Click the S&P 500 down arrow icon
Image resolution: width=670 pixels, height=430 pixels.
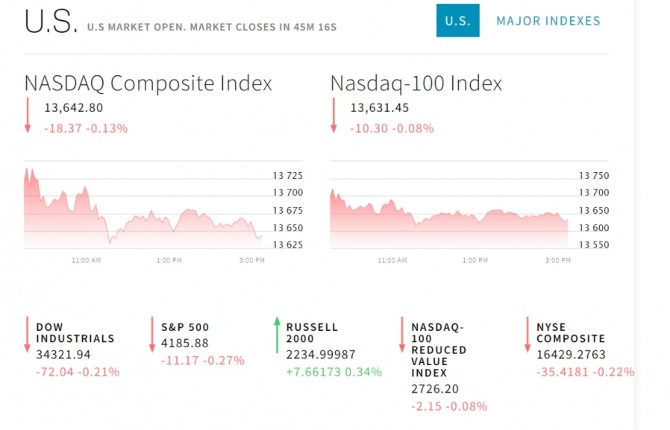(153, 335)
